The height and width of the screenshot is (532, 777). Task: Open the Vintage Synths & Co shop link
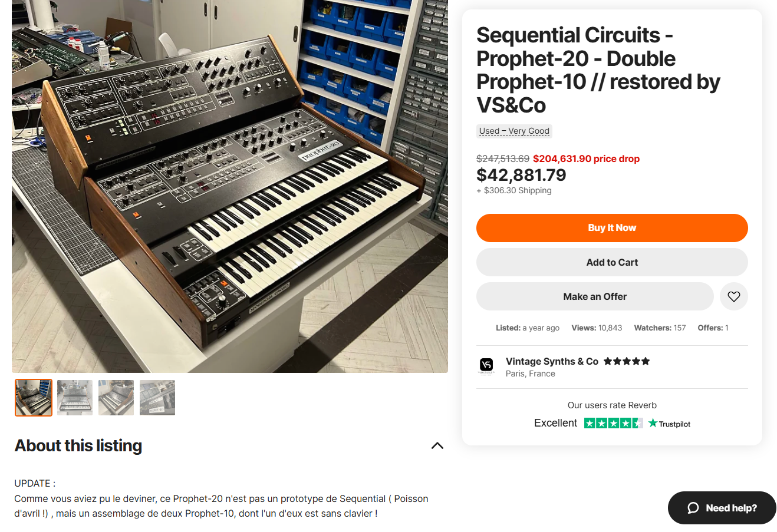coord(552,361)
